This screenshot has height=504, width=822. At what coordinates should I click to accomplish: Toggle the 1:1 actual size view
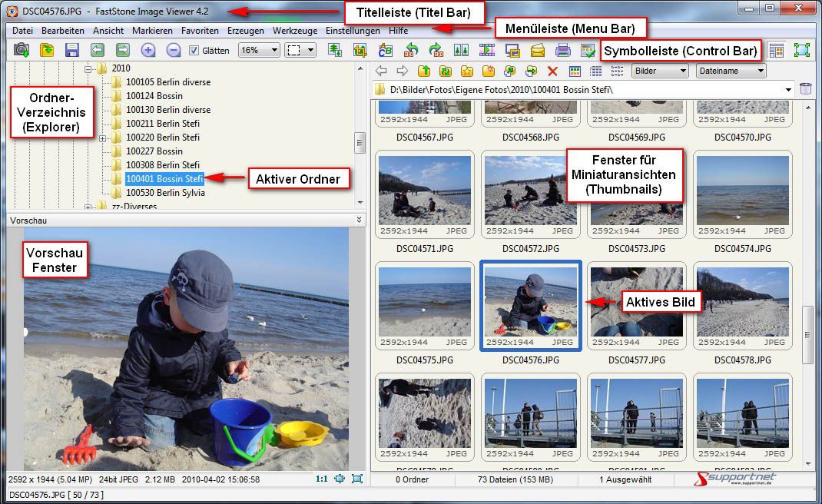(321, 479)
